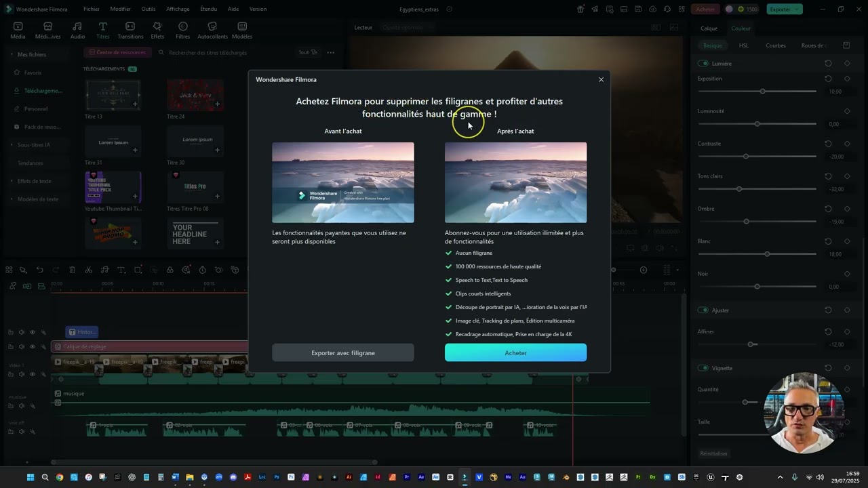
Task: Open the more options ellipsis menu
Action: tap(330, 52)
